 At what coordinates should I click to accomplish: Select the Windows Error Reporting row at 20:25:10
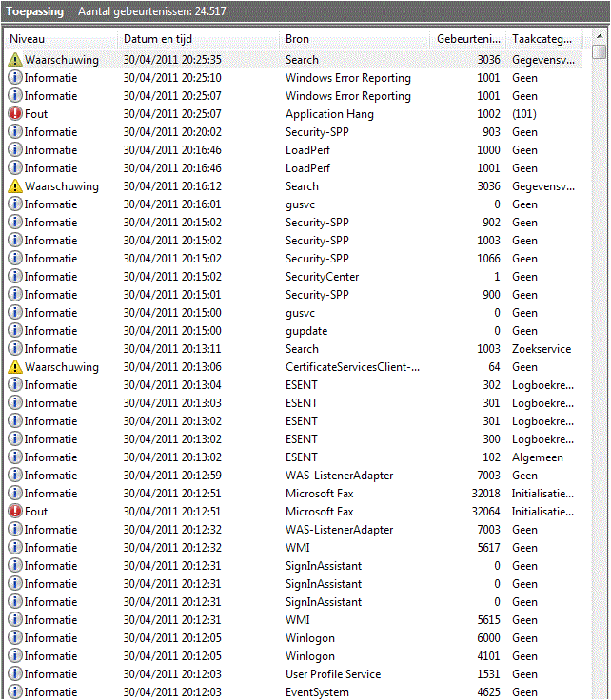293,78
